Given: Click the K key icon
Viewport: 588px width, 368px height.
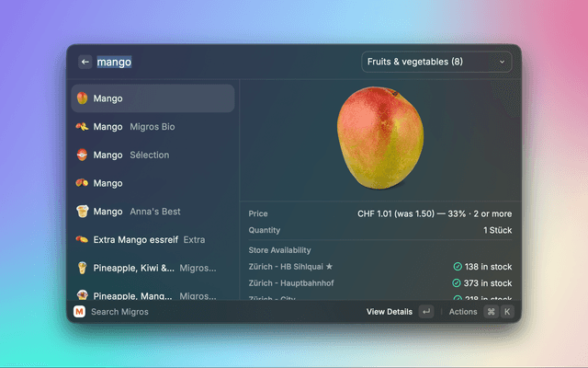Looking at the screenshot, I should (x=506, y=312).
